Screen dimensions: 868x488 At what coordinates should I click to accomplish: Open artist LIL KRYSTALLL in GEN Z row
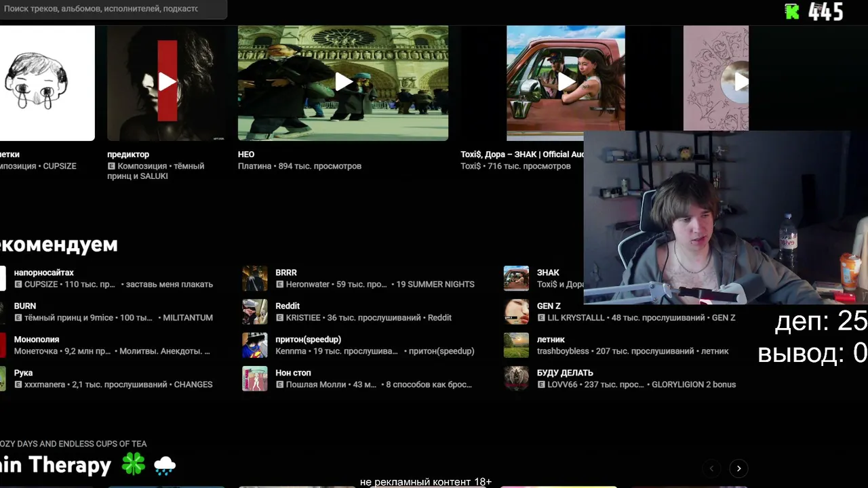tap(576, 317)
